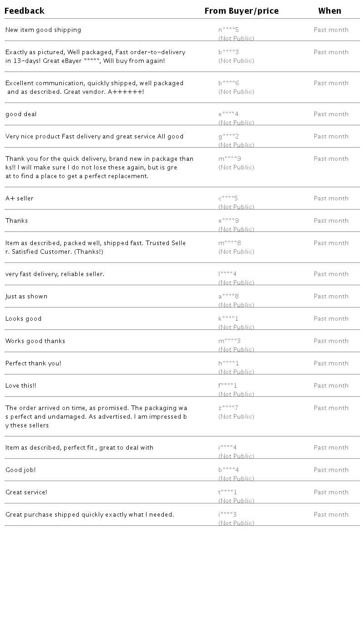Click the When column header
This screenshot has width=364, height=636.
coord(329,11)
